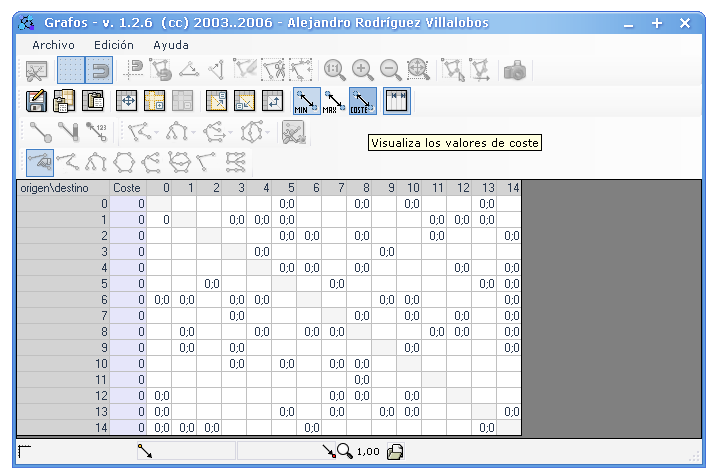This screenshot has width=710, height=475.
Task: Toggle the COSTE values display button
Action: click(x=362, y=101)
